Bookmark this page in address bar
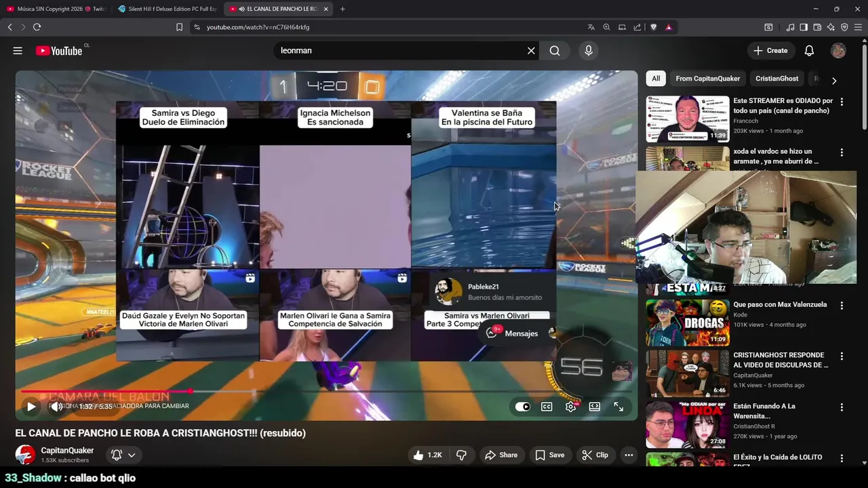Screen dimensions: 868x488 [x=179, y=27]
